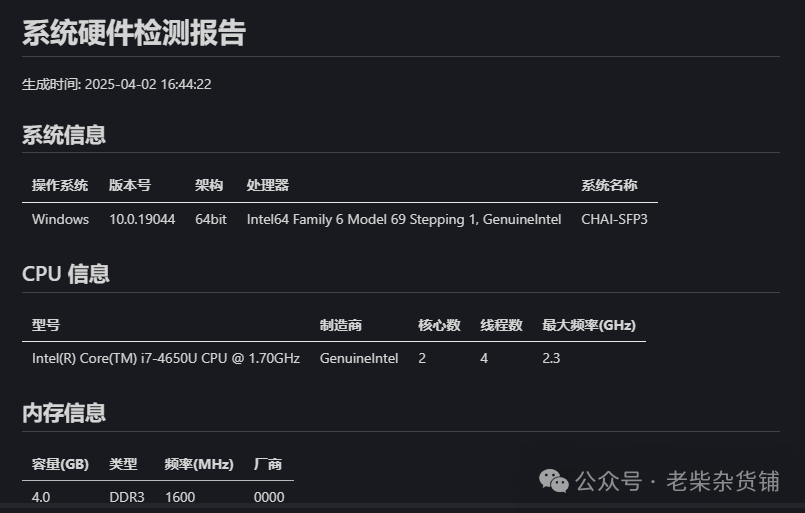
Task: Select the DDR3 memory type cell
Action: (127, 497)
